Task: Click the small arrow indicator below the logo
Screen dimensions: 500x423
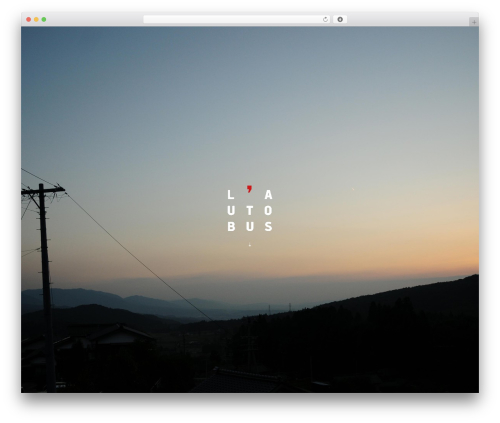Action: point(250,245)
